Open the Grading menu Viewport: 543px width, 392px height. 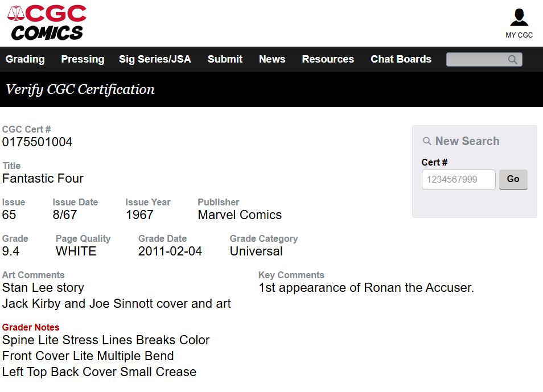coord(25,59)
